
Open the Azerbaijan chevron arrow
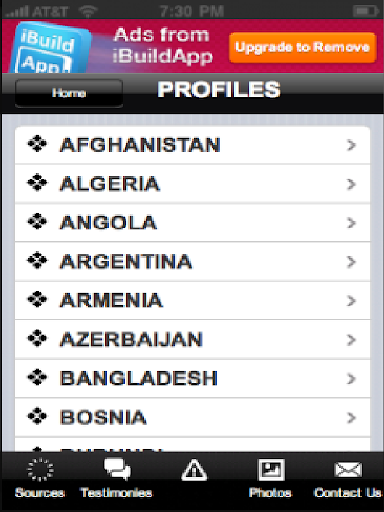point(351,340)
